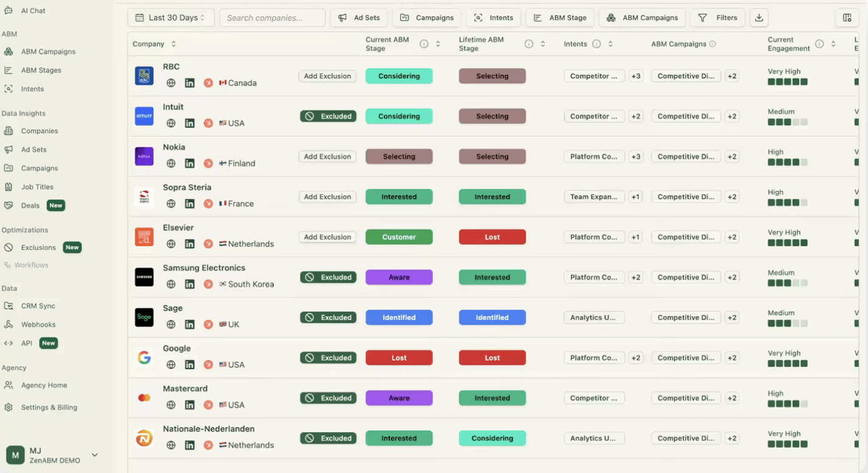Screen dimensions: 868x473
Task: Focus the Search companies field
Action: [272, 18]
